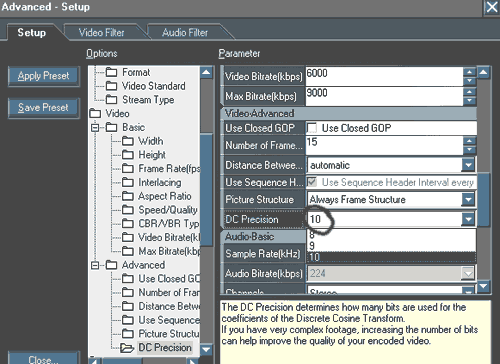
Task: Choose highlighted 10 in DC Precision list
Action: [x=391, y=257]
